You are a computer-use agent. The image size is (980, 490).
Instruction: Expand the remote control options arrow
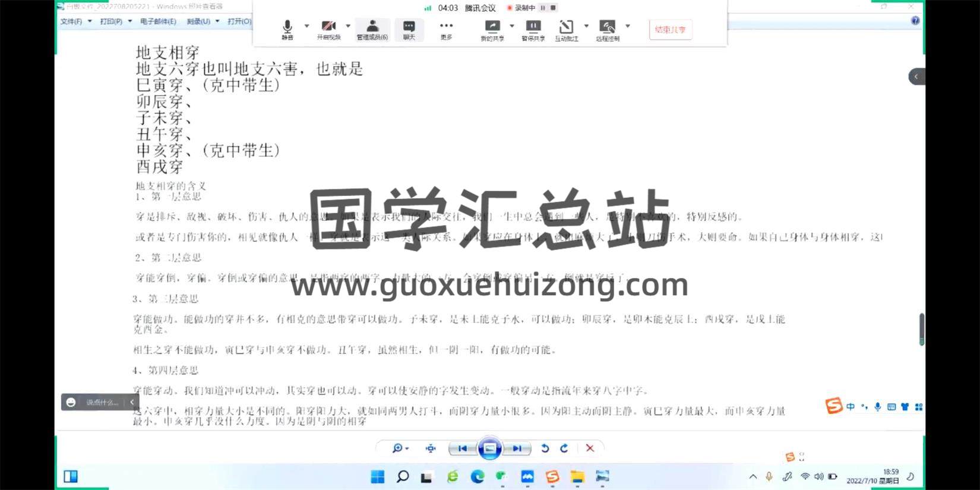pyautogui.click(x=628, y=26)
